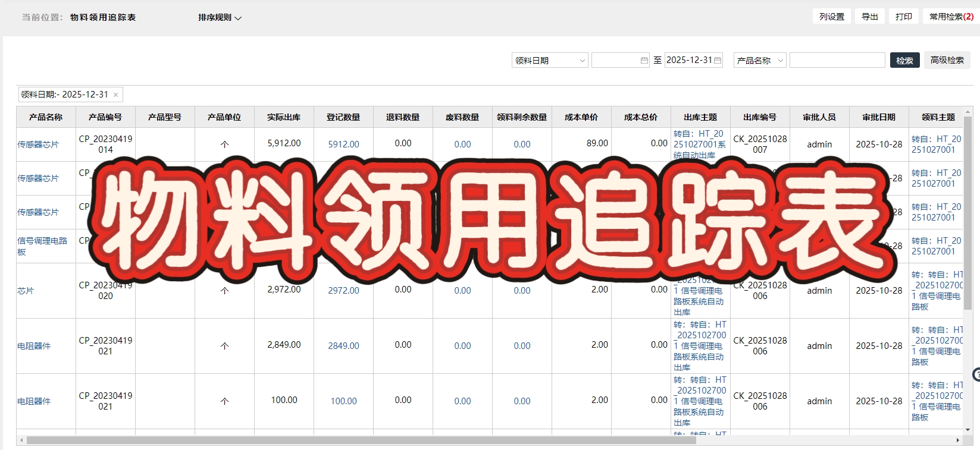Open the 排序规则 sort rules dropdown
The width and height of the screenshot is (980, 450).
[220, 18]
